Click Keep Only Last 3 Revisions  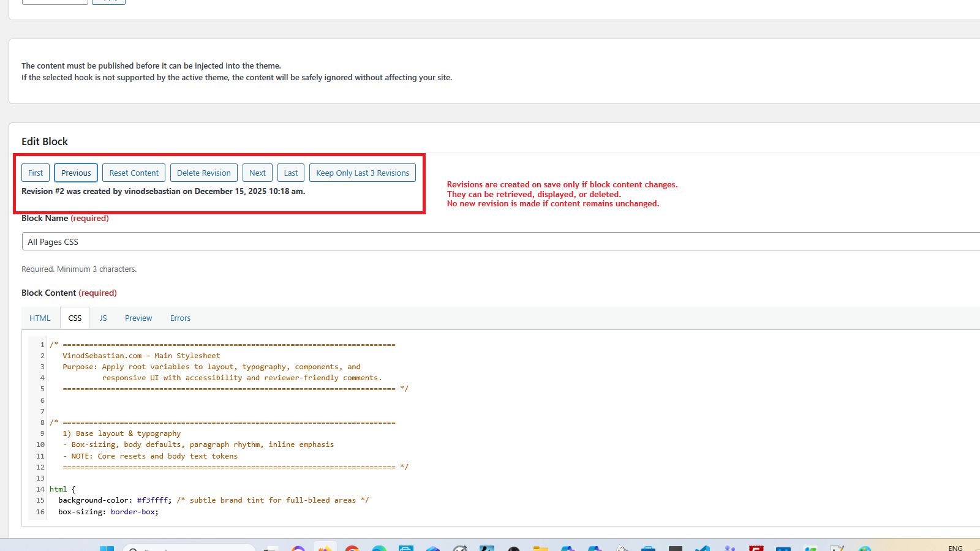[362, 173]
